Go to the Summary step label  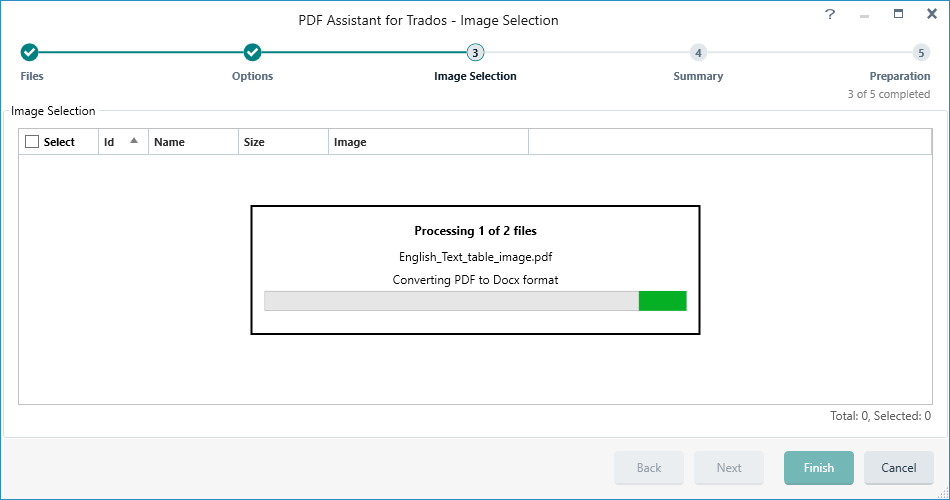pos(698,76)
